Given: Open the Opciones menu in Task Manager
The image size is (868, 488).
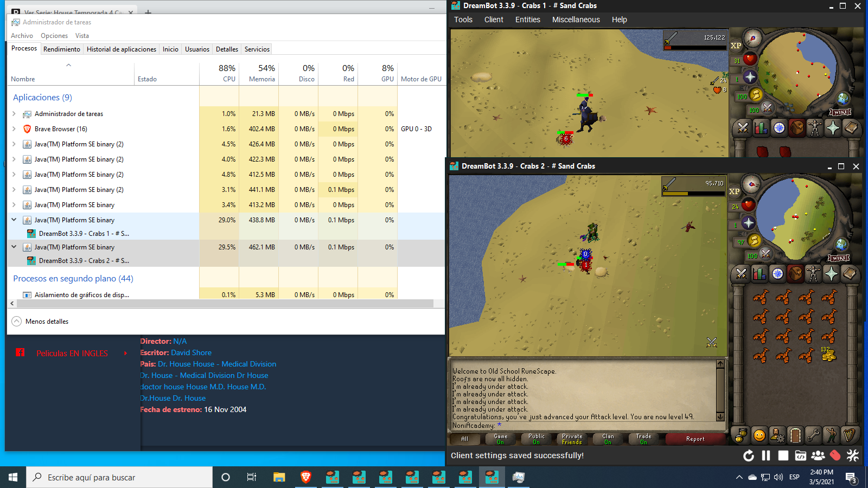Looking at the screenshot, I should (x=54, y=36).
